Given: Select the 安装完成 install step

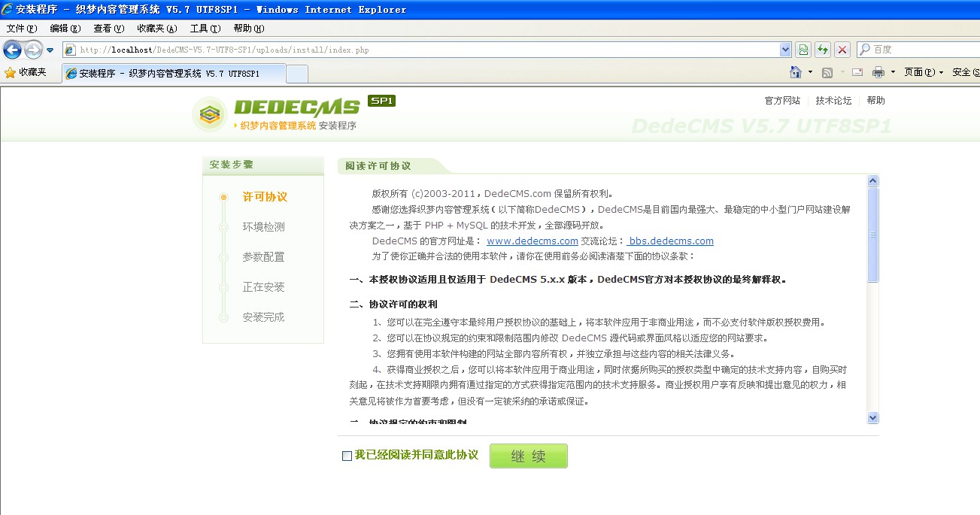Looking at the screenshot, I should point(263,317).
